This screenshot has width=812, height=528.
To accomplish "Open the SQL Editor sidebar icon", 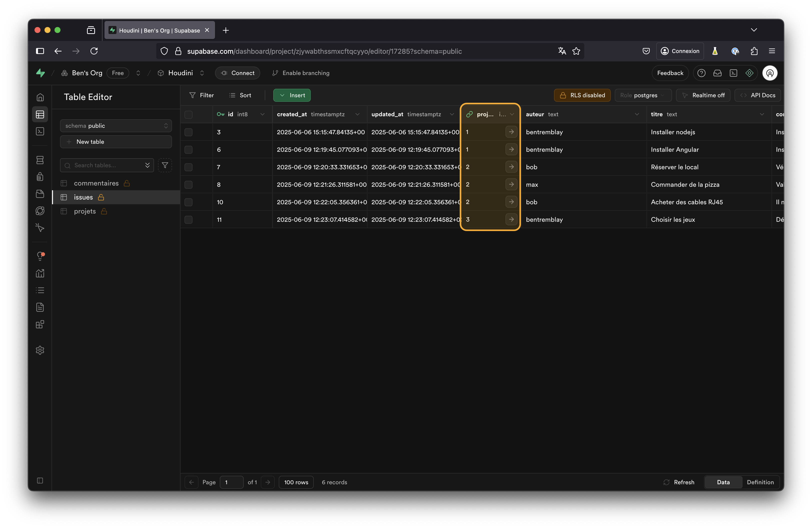I will coord(40,131).
